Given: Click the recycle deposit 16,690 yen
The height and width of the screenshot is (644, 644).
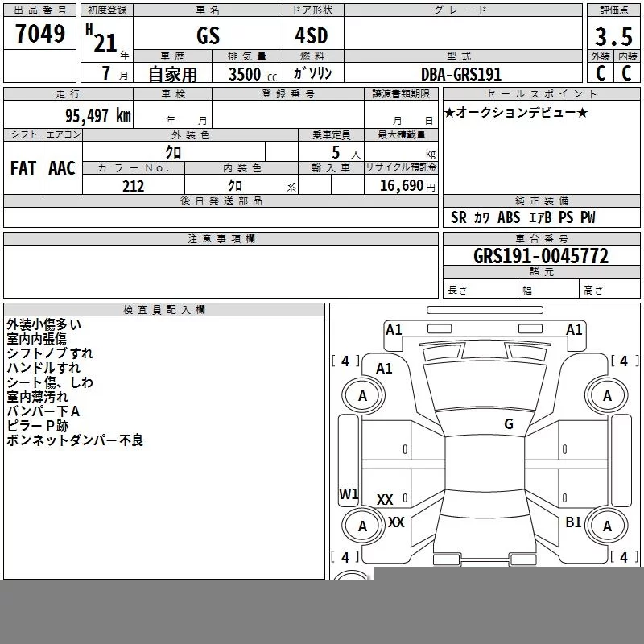Looking at the screenshot, I should (407, 186).
